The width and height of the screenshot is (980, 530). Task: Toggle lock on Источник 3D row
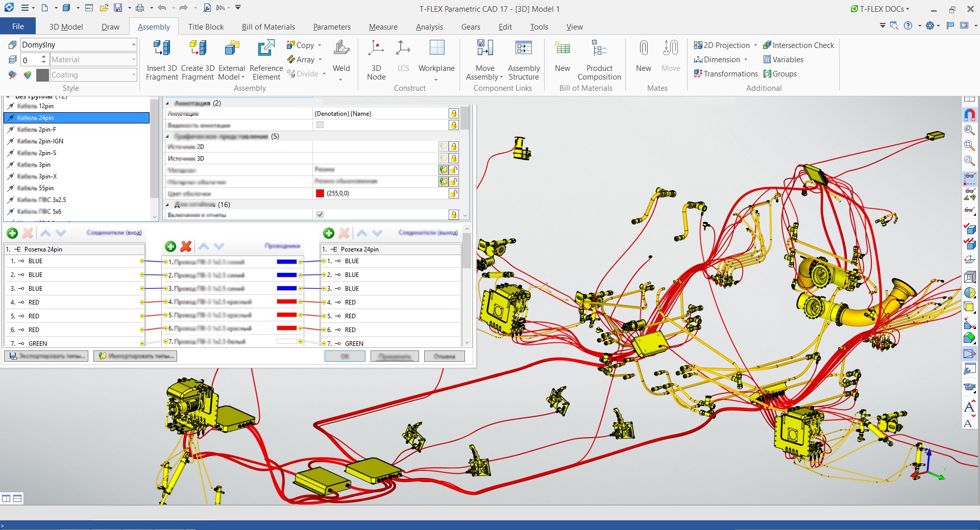453,158
